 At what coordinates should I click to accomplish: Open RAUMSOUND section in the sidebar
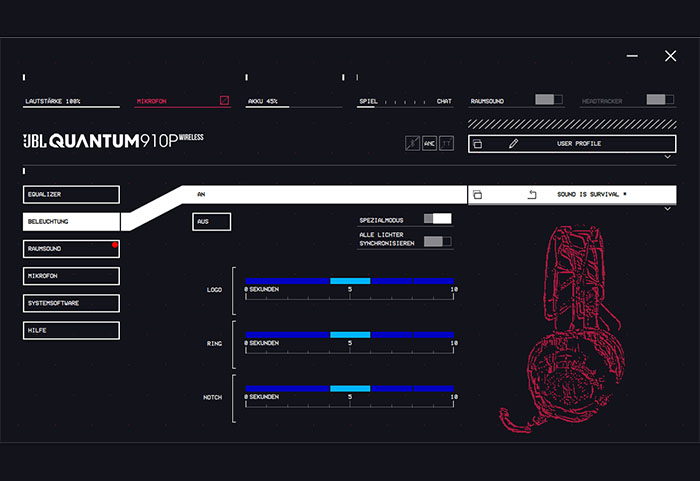tap(71, 249)
